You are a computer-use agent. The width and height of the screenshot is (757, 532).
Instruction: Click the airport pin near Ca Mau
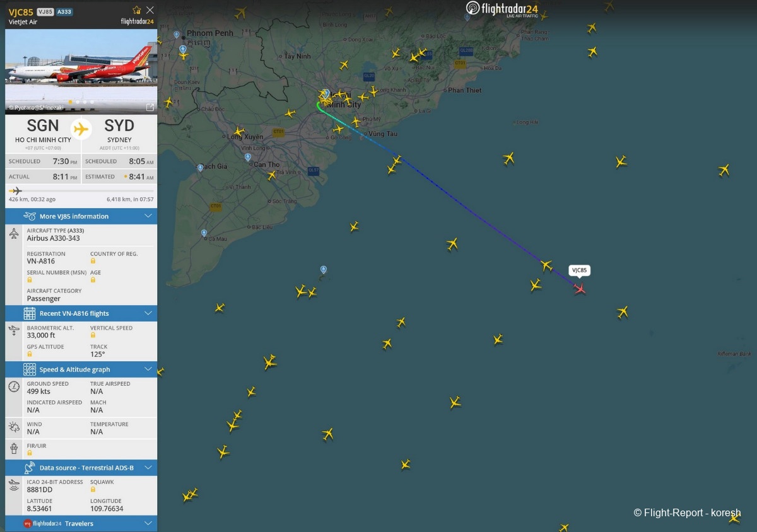click(204, 233)
